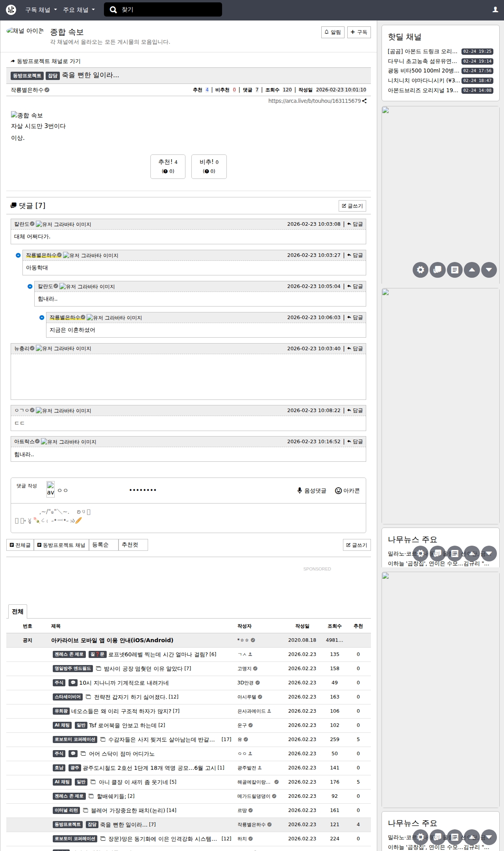Click the 동방프로젝트 tag in post title

pos(27,76)
